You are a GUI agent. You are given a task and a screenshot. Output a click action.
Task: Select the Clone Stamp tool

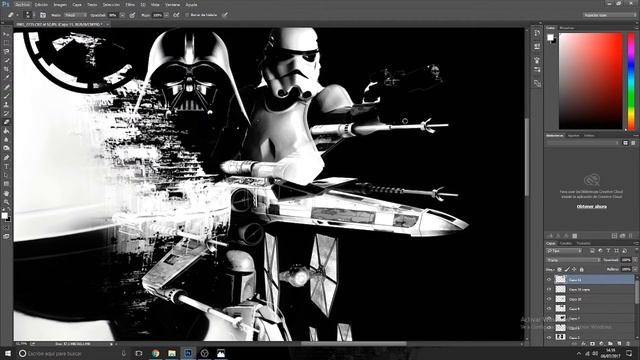6,104
